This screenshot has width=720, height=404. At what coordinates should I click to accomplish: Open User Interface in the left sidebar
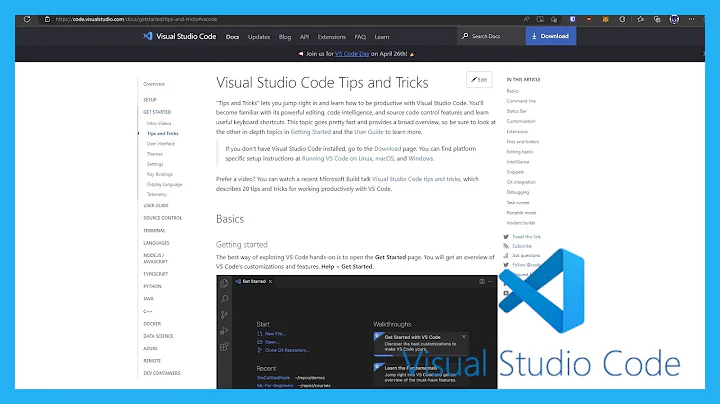161,144
